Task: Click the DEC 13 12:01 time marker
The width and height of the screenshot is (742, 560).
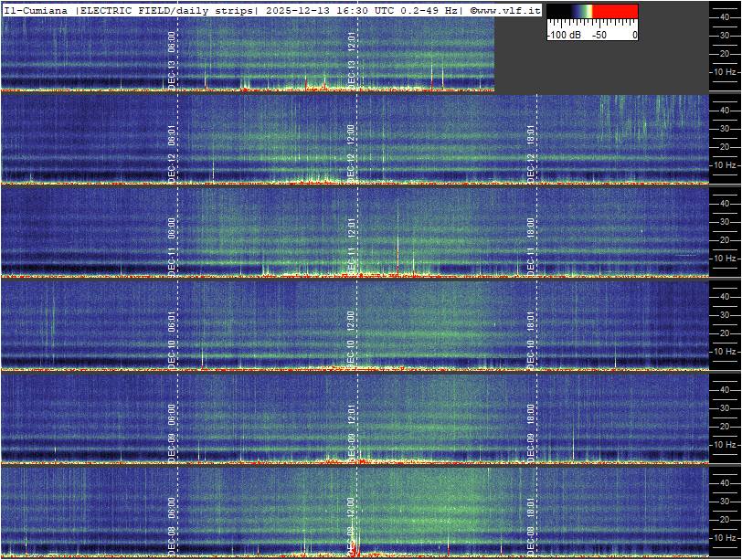Action: (x=352, y=58)
